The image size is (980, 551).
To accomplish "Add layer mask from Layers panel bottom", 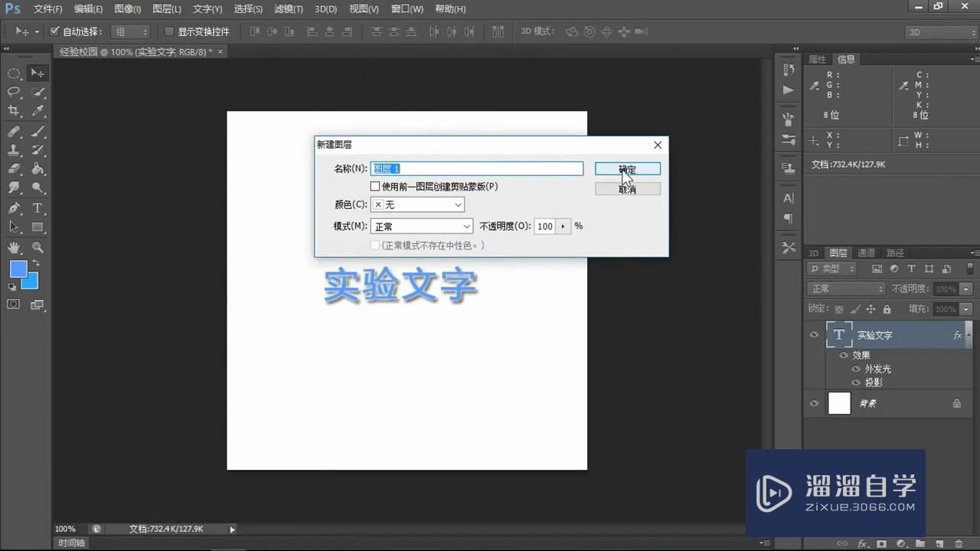I will coord(881,543).
